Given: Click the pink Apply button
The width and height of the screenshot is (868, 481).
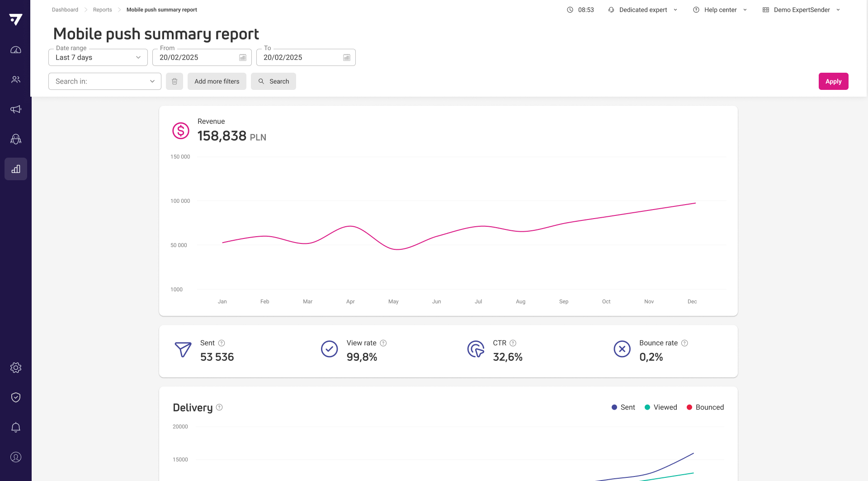Looking at the screenshot, I should pos(834,81).
